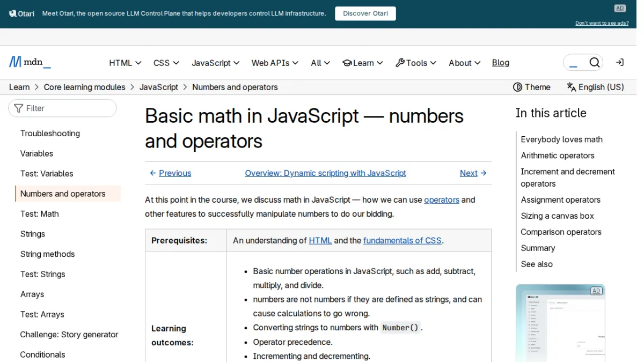This screenshot has width=644, height=362.
Task: Open the Tools menu
Action: (x=416, y=63)
